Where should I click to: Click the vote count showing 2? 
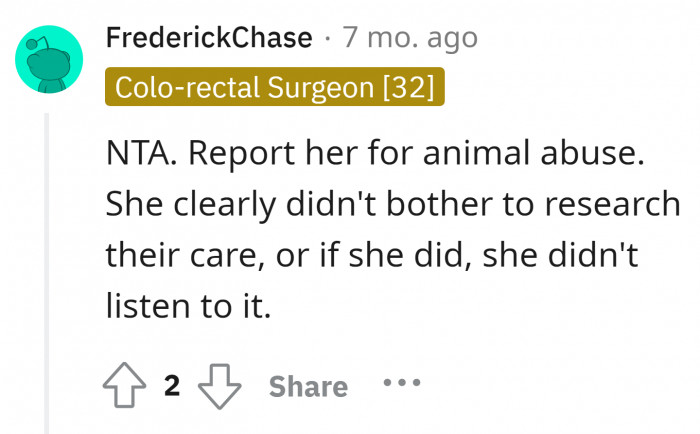click(172, 387)
